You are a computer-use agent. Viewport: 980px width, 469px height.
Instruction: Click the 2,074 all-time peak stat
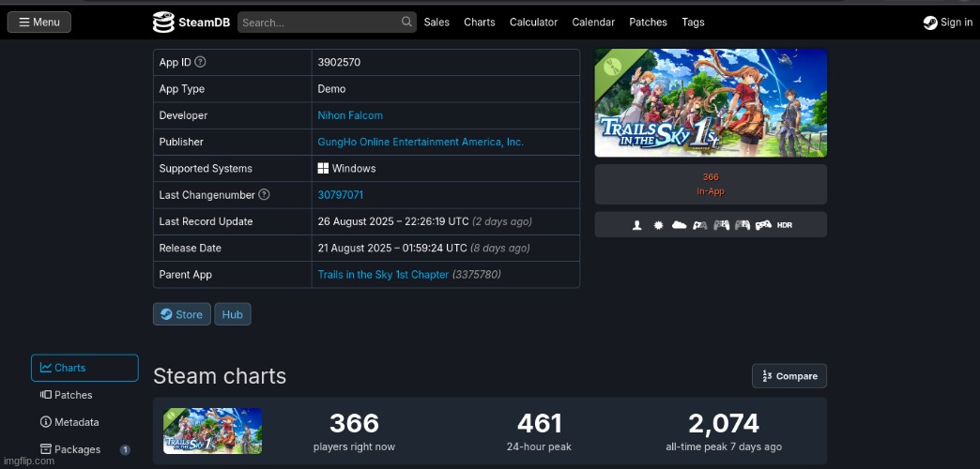click(x=724, y=431)
